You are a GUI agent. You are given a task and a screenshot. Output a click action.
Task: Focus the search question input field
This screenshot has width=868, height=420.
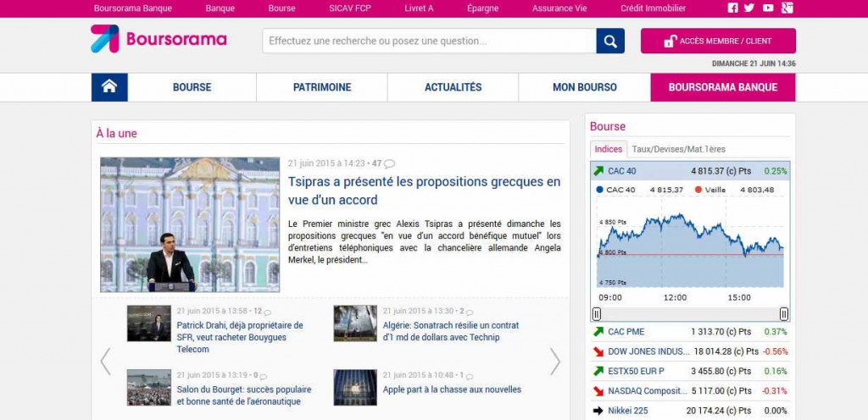coord(429,41)
